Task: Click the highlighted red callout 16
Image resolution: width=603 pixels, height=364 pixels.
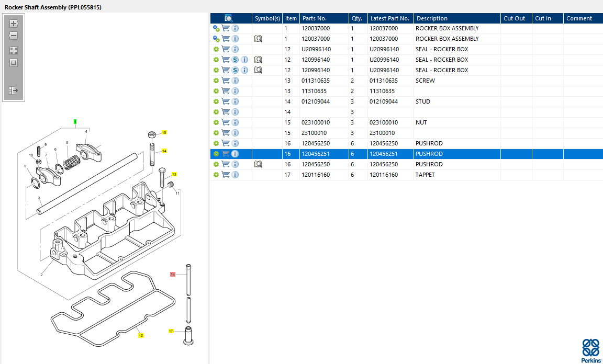Action: [x=173, y=274]
